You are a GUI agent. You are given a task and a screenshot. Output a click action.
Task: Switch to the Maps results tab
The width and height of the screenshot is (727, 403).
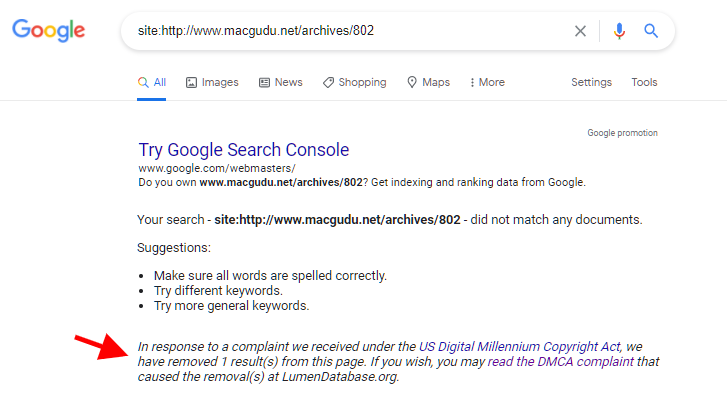[x=428, y=82]
